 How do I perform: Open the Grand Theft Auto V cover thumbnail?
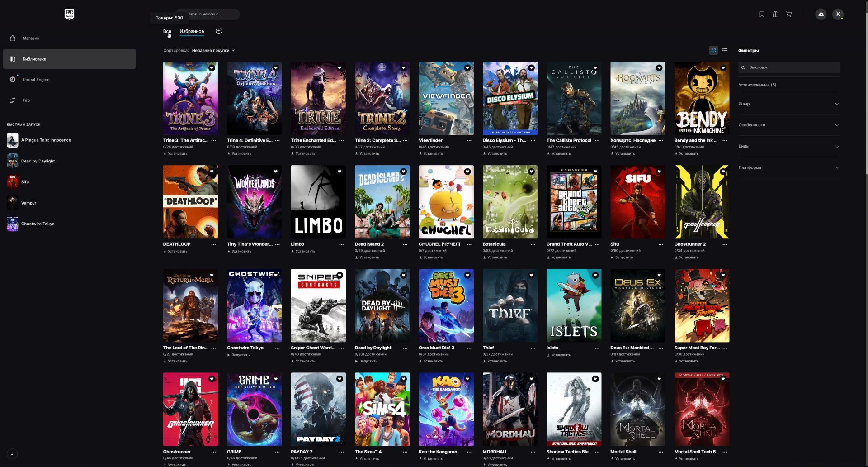click(574, 202)
